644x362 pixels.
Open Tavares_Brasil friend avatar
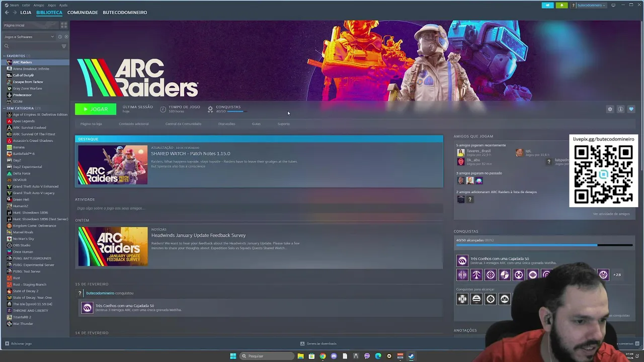point(460,152)
